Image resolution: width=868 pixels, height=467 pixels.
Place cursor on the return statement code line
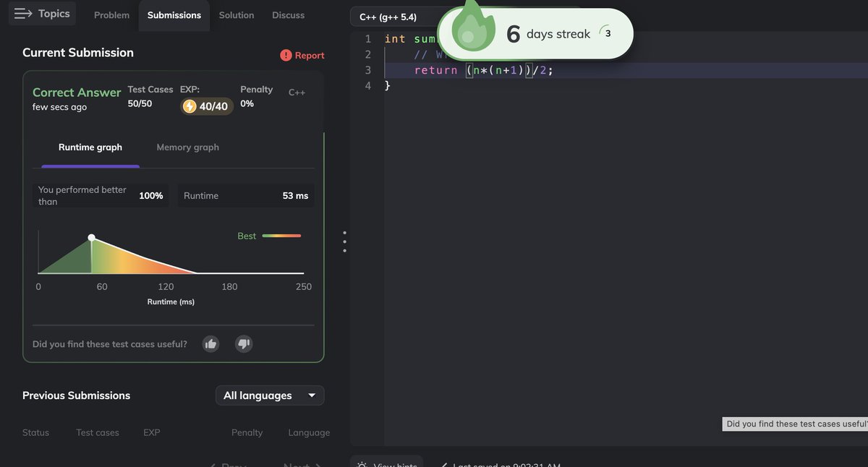pos(484,70)
